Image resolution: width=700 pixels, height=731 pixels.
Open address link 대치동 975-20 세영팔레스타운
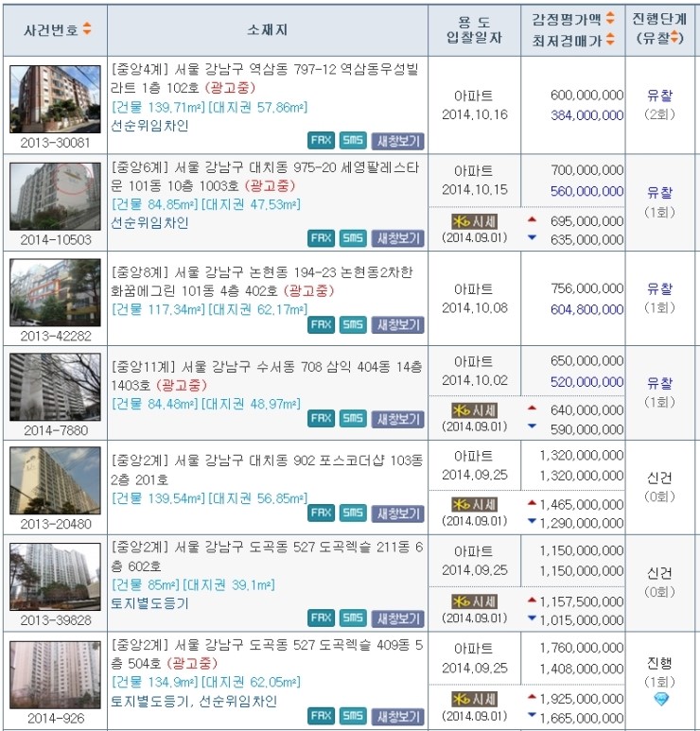(266, 176)
